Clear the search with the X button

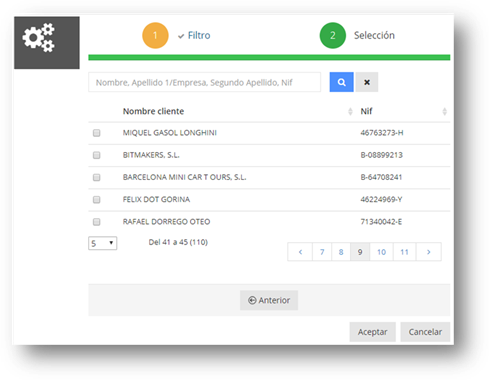367,82
